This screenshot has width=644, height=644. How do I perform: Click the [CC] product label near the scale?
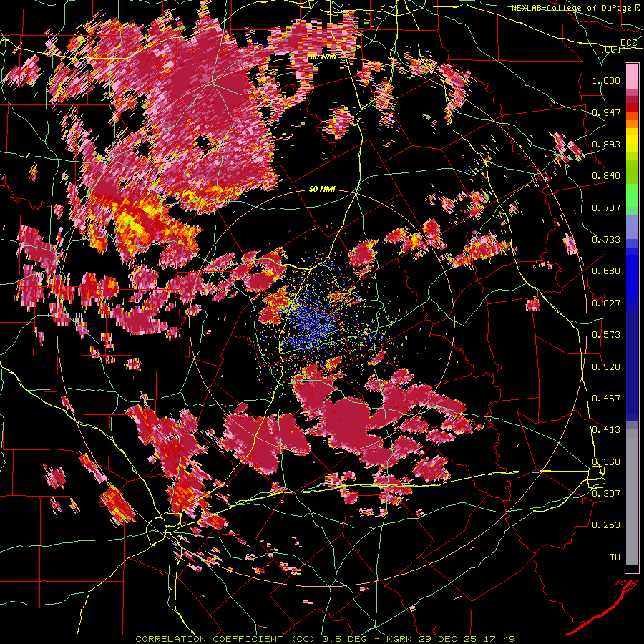[610, 49]
